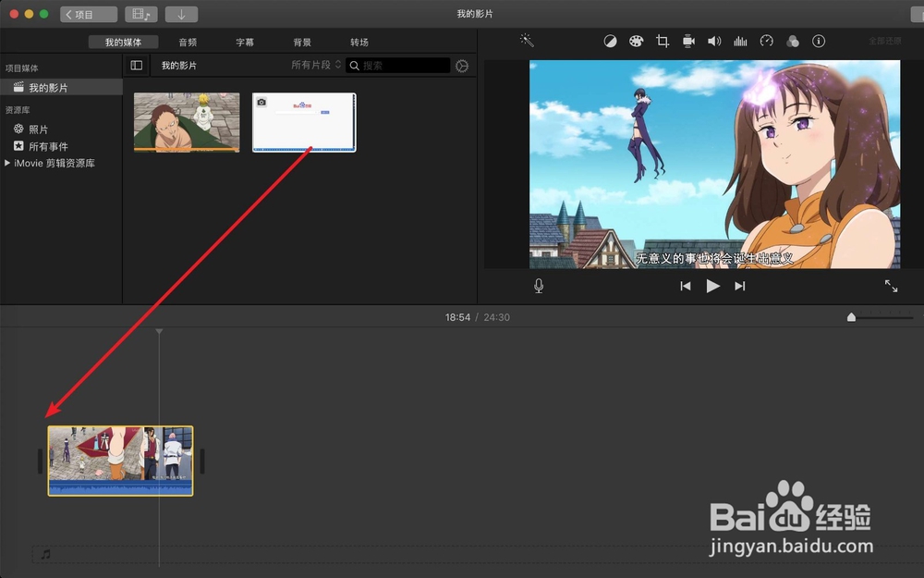The width and height of the screenshot is (924, 578).
Task: Open the cropping tool
Action: [x=663, y=41]
